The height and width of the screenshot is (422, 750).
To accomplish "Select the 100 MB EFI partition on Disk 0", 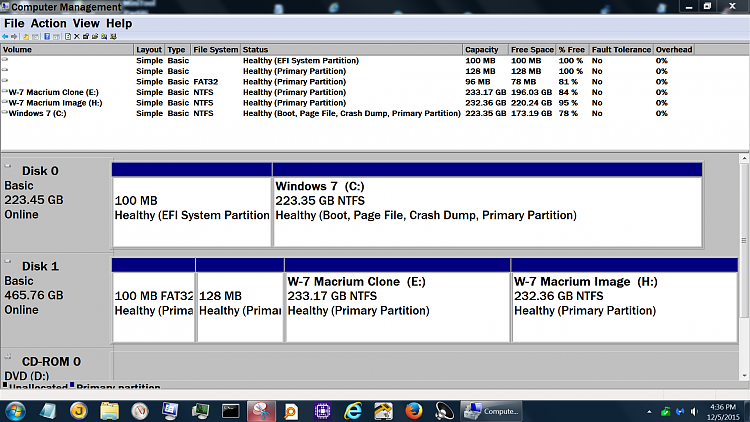I will (192, 205).
